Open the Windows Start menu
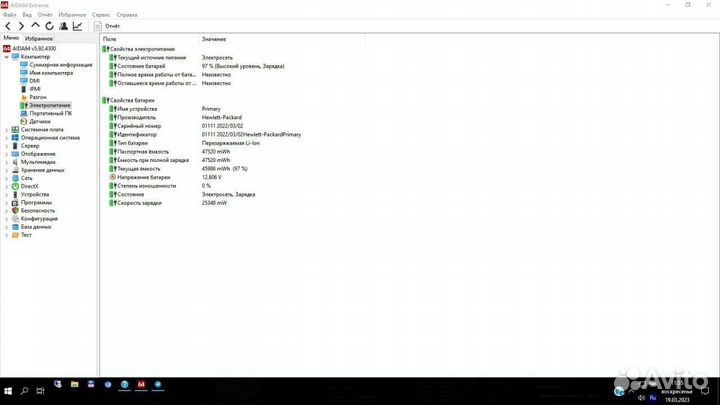 (x=8, y=391)
